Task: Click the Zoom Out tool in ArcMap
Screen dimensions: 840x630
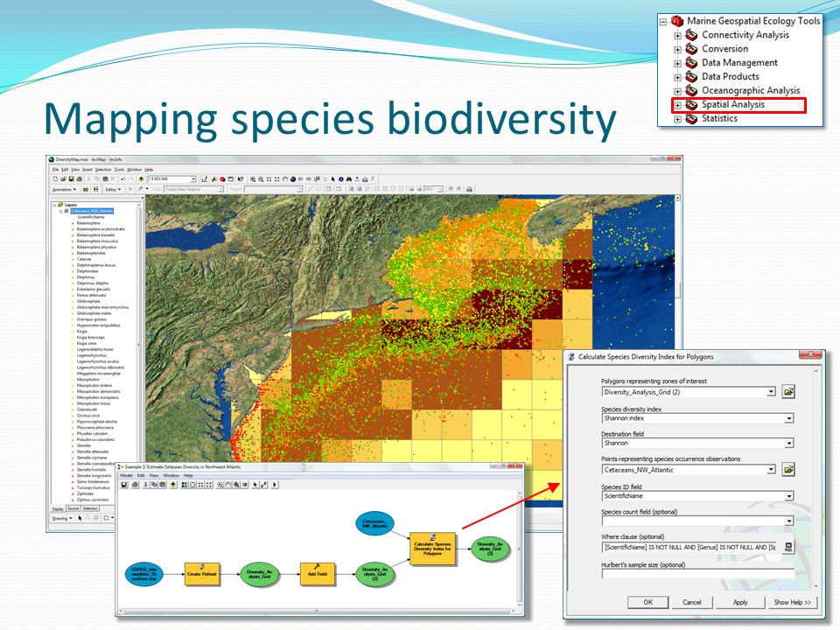Action: point(261,178)
